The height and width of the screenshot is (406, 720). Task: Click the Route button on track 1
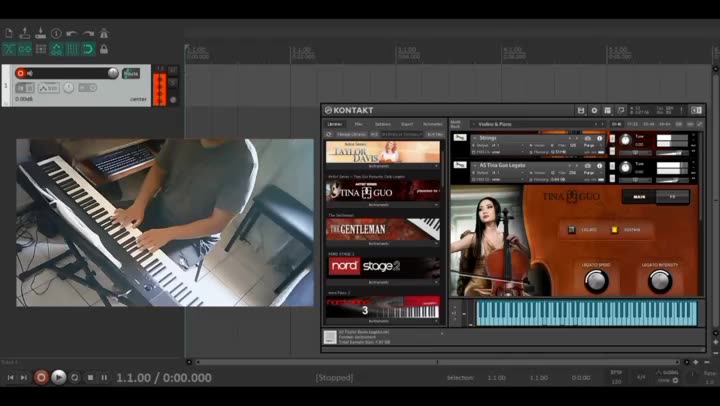(131, 73)
